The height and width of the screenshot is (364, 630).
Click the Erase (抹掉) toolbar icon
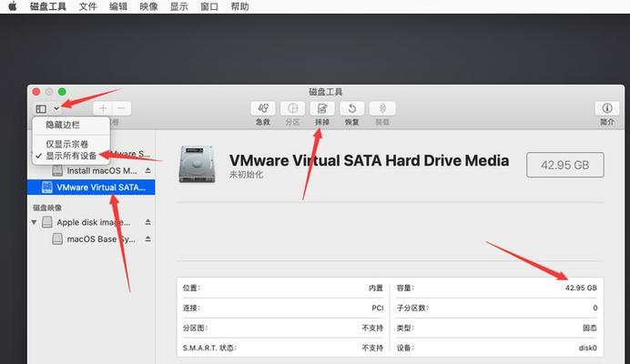[322, 108]
